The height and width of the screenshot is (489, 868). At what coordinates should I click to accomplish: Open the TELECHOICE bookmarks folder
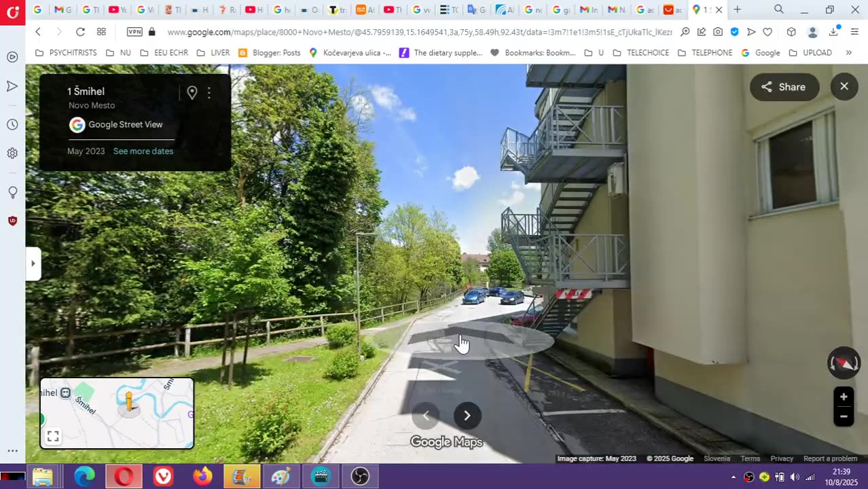(x=640, y=52)
